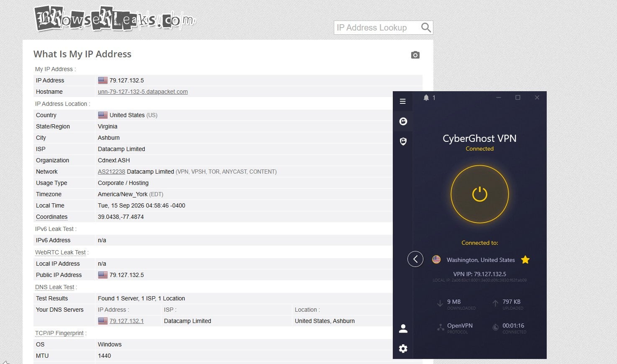Open the BrowserLeaks.com logo
Image resolution: width=617 pixels, height=364 pixels.
[115, 19]
